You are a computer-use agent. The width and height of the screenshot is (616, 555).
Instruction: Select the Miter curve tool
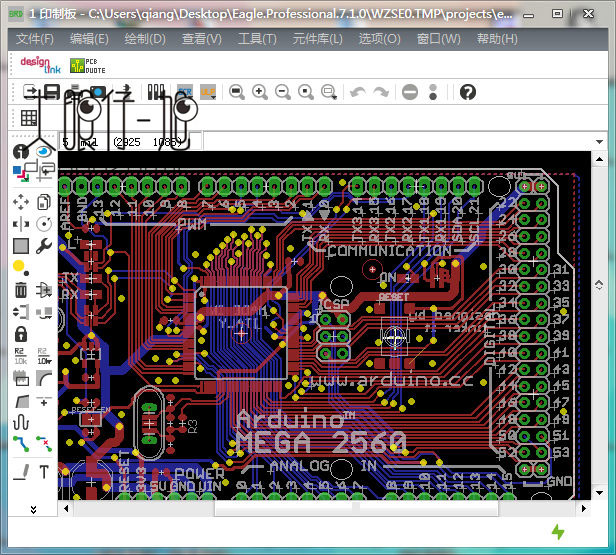click(44, 378)
